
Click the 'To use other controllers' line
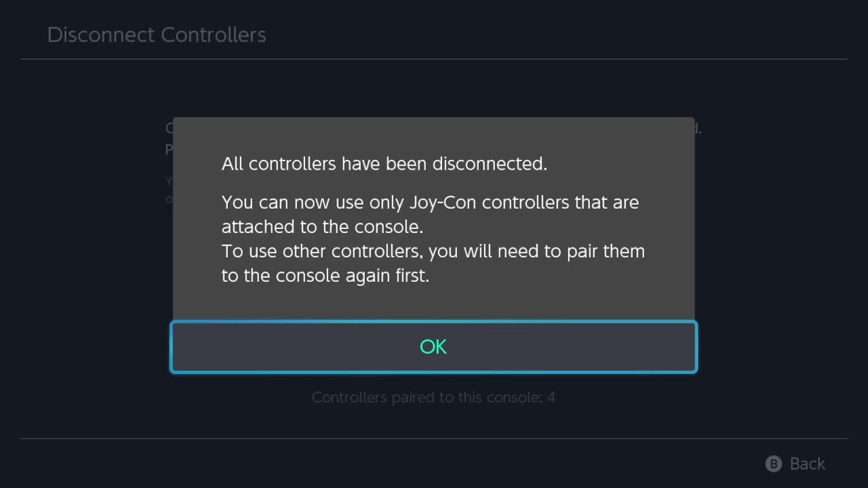tap(433, 251)
